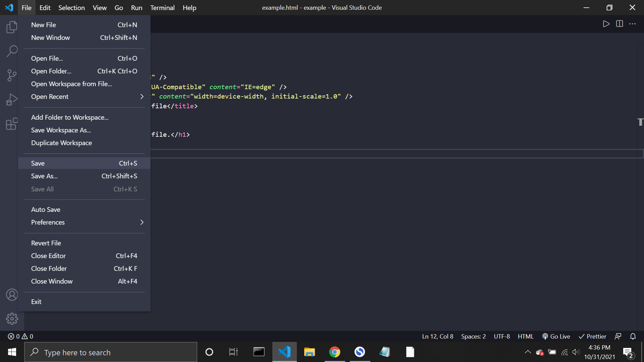
Task: Click Add Folder to Workspace option
Action: pyautogui.click(x=69, y=117)
